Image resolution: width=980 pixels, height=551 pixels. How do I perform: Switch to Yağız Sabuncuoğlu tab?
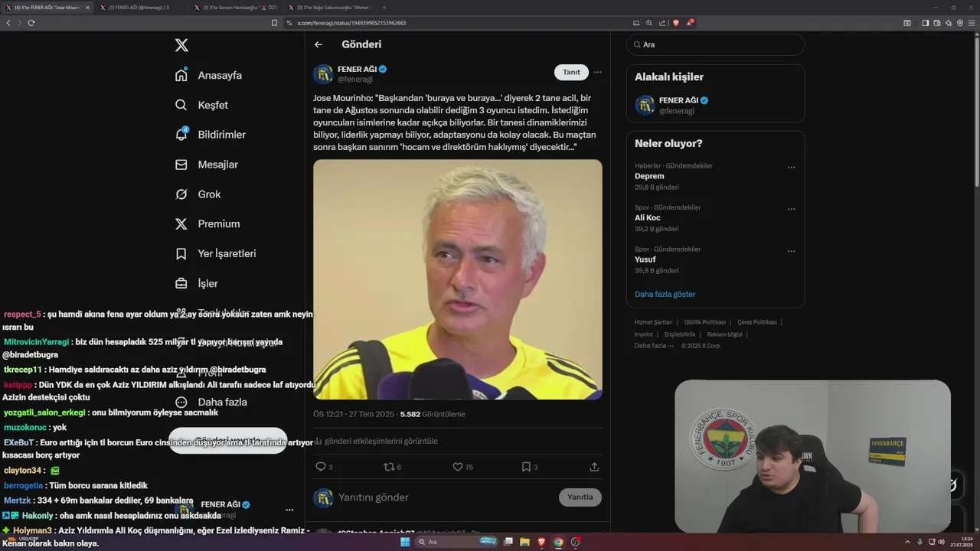tap(329, 7)
